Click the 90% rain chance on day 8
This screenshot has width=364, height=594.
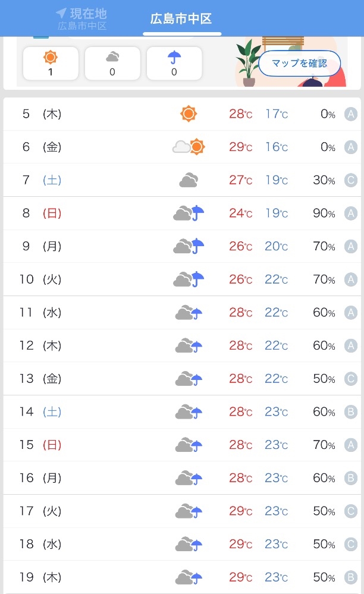[324, 213]
